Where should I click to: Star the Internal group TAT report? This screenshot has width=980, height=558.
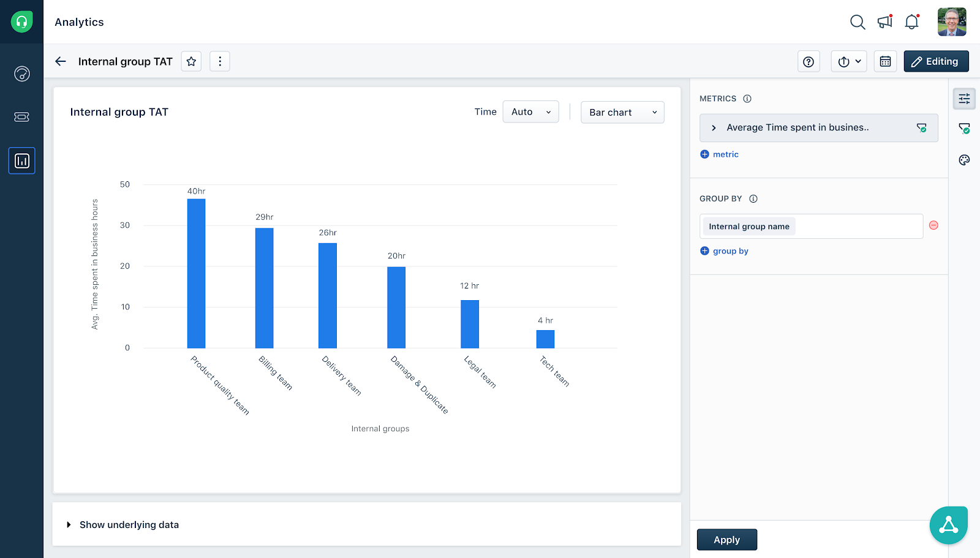pyautogui.click(x=190, y=61)
